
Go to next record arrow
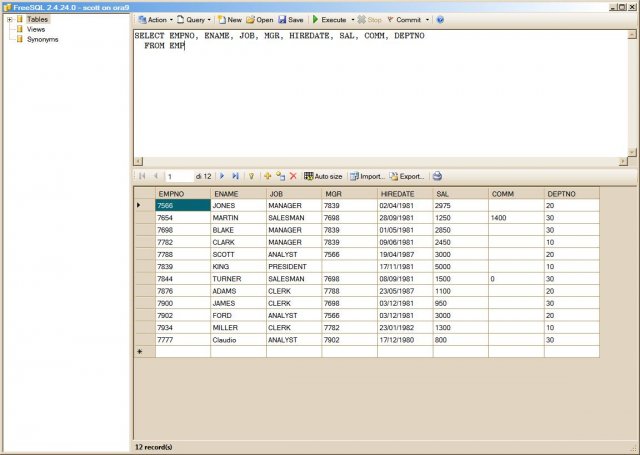222,175
